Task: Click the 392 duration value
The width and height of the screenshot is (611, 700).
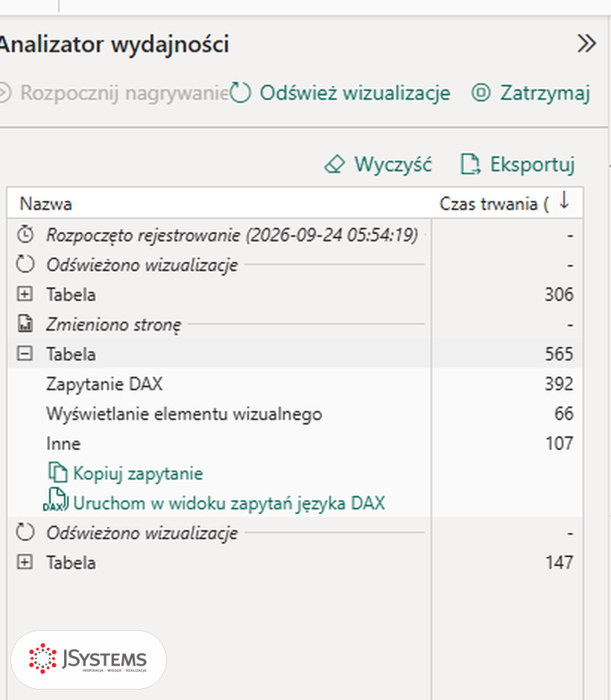Action: (559, 384)
